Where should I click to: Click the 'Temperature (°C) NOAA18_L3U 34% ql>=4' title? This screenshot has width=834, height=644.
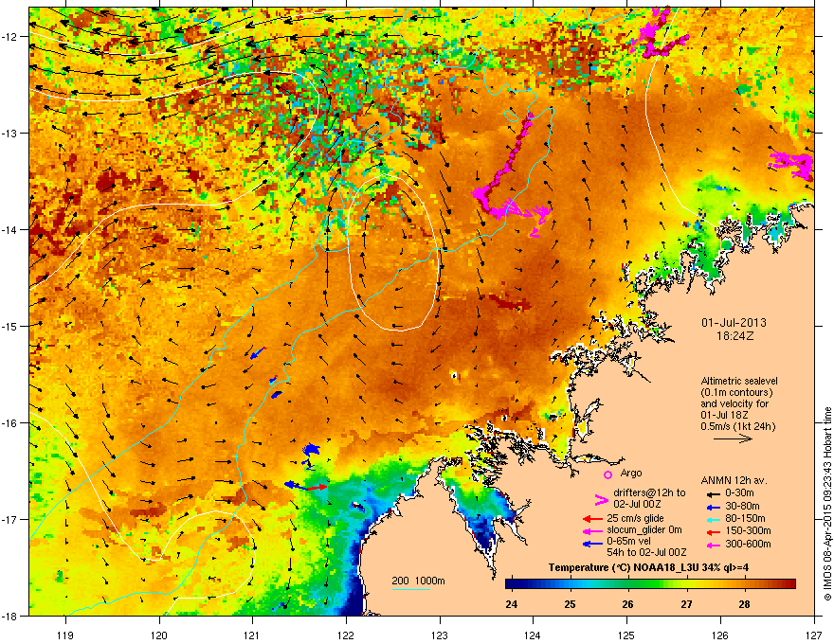648,567
